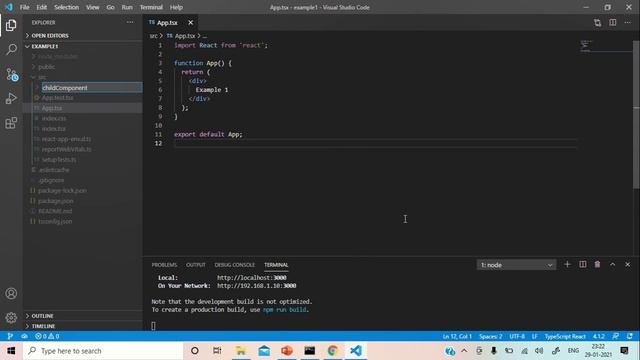
Task: Split the editor to the right
Action: click(613, 22)
